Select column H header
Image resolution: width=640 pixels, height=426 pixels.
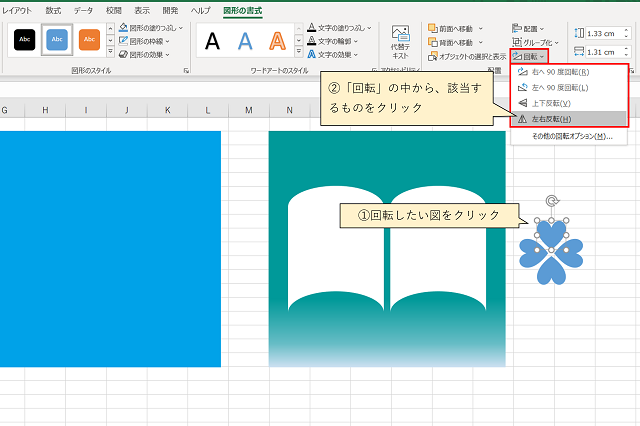[x=45, y=110]
